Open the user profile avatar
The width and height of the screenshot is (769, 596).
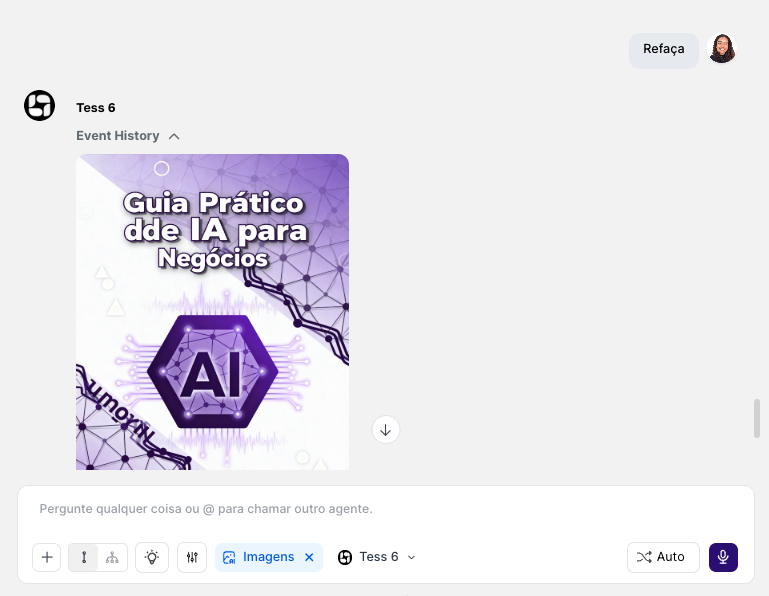point(721,49)
